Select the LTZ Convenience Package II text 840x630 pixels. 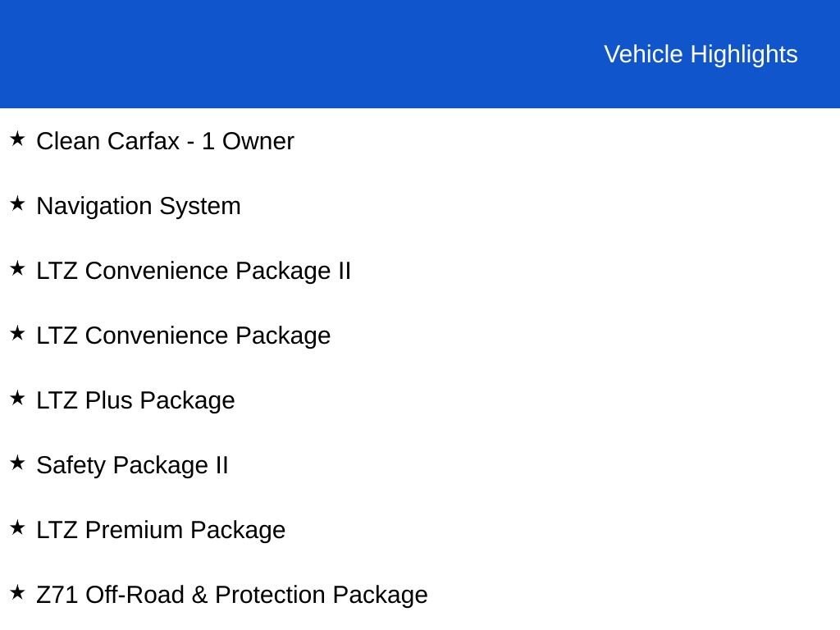click(x=194, y=271)
